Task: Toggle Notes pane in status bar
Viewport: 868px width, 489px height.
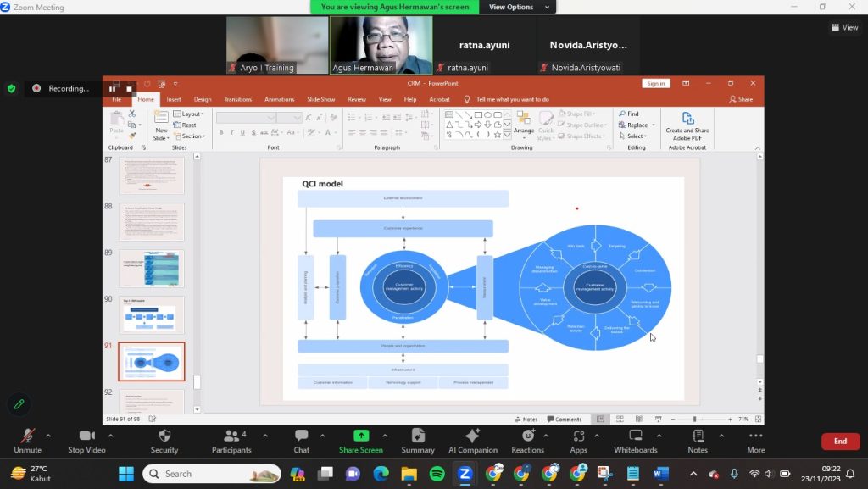Action: tap(526, 420)
